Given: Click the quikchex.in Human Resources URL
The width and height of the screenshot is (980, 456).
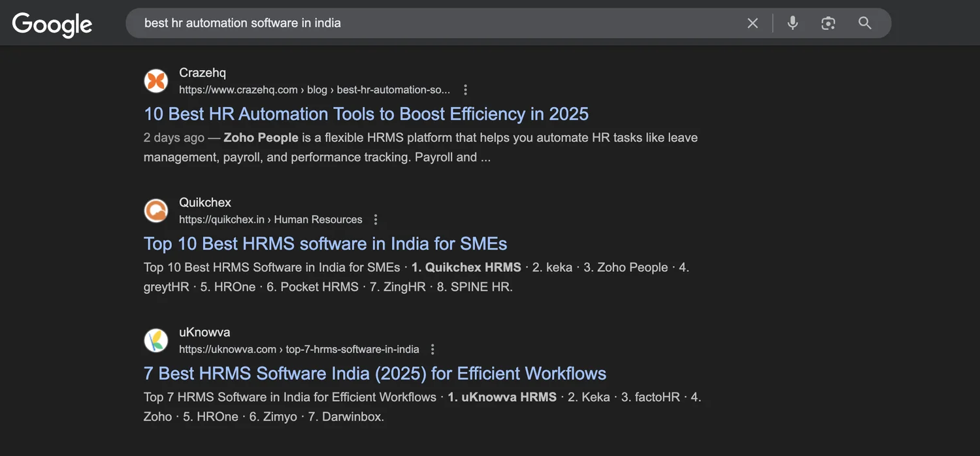Looking at the screenshot, I should coord(270,220).
